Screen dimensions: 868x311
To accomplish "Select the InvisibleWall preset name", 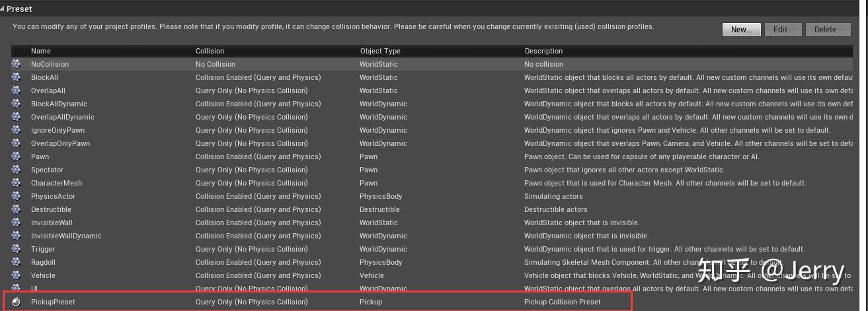I will click(52, 223).
